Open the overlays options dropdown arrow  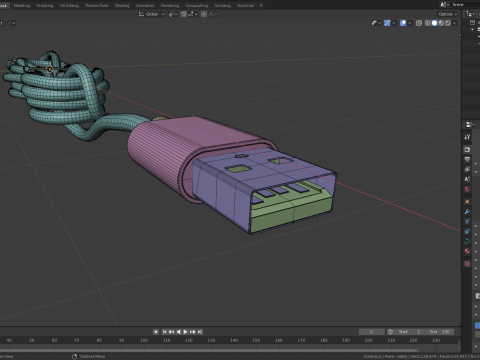(410, 23)
